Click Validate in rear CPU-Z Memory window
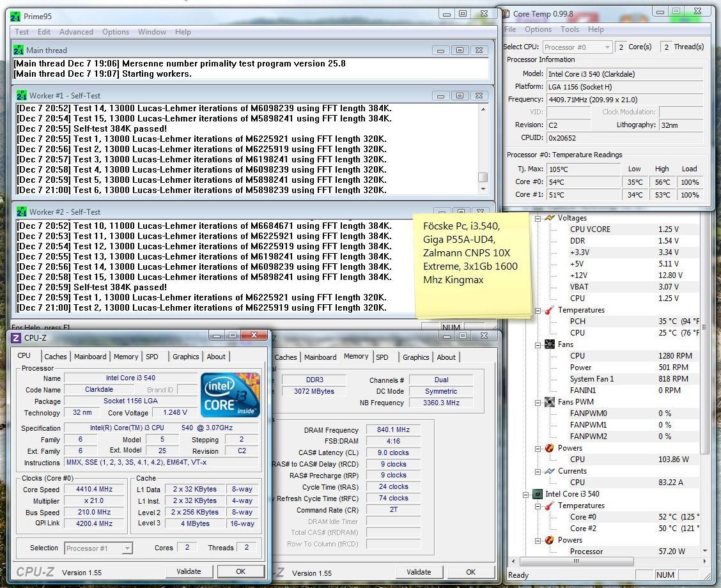The height and width of the screenshot is (588, 721). (x=419, y=572)
